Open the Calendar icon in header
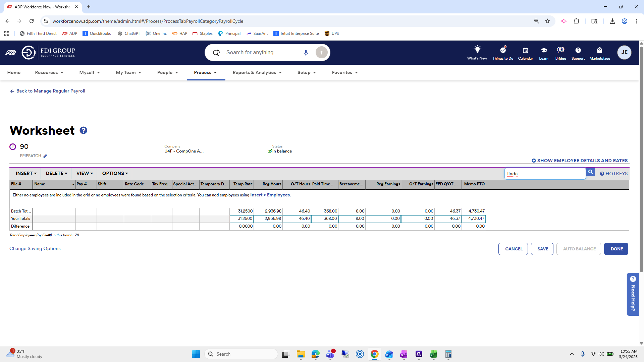Screen dimensions: 644x362 click(x=525, y=50)
